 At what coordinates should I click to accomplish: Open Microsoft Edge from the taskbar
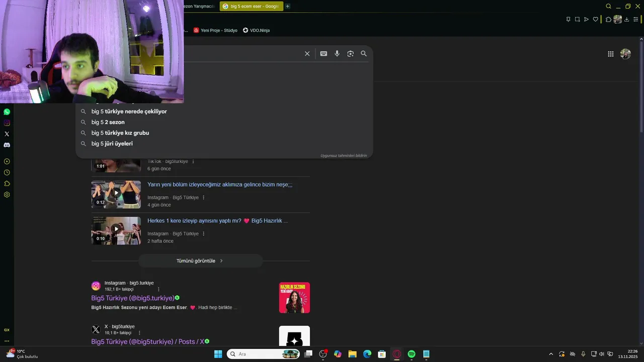367,354
